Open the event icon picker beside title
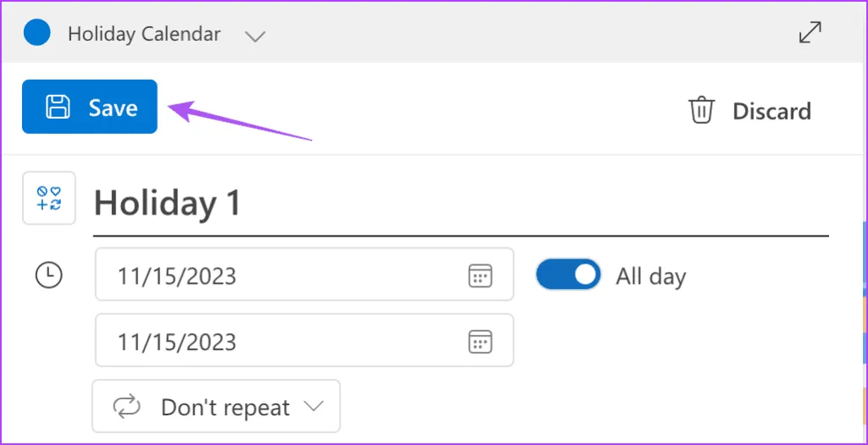Viewport: 868px width, 445px height. [48, 198]
